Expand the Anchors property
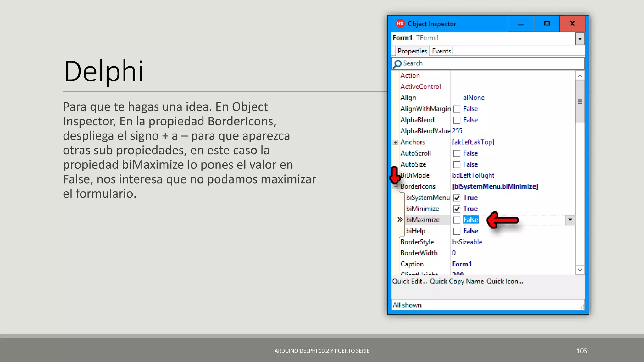The image size is (644, 362). point(395,142)
